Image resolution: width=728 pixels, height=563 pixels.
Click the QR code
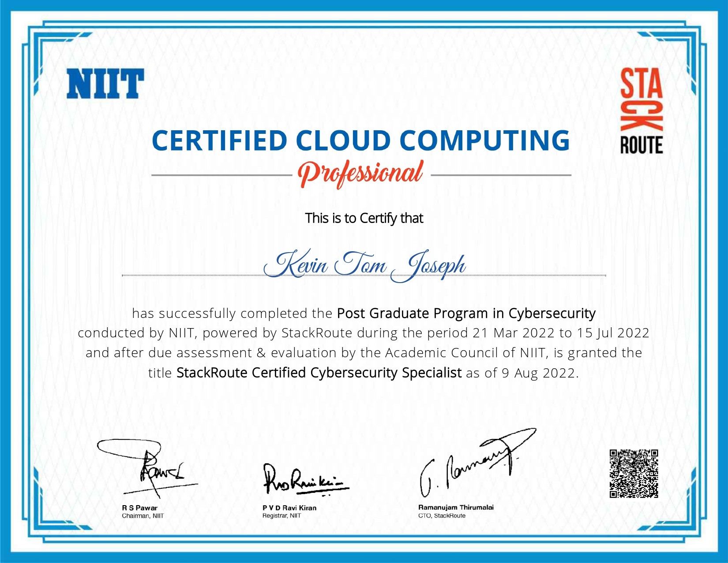coord(634,473)
